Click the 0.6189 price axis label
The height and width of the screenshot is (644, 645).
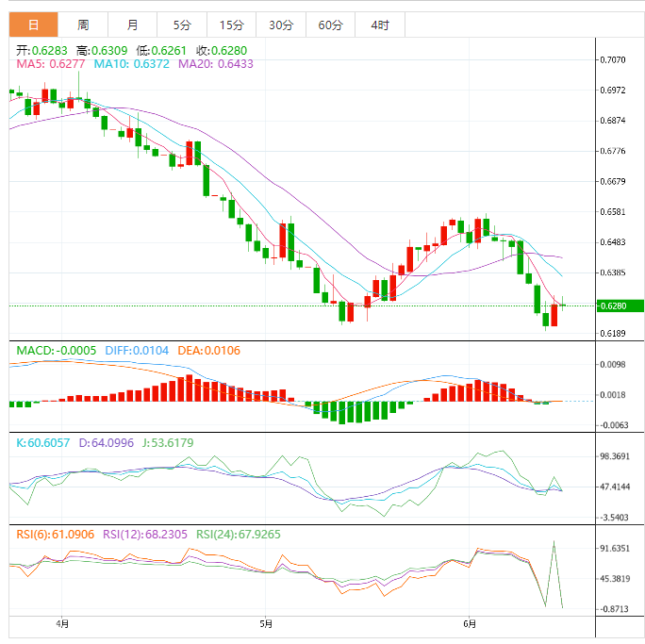[x=613, y=333]
